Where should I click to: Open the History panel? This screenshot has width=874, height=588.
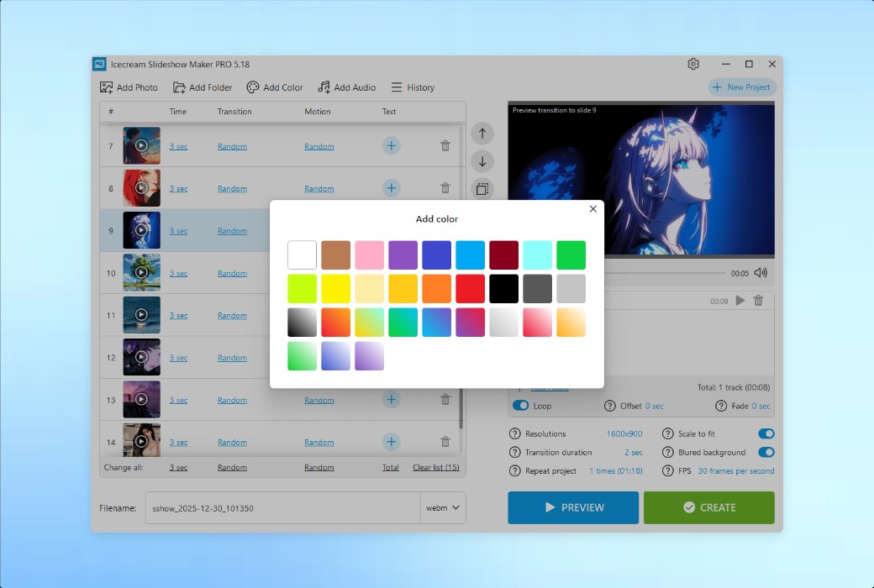click(413, 87)
